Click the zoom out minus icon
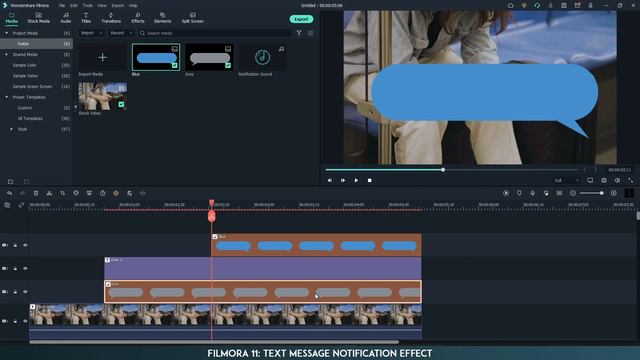The height and width of the screenshot is (360, 640). point(573,193)
